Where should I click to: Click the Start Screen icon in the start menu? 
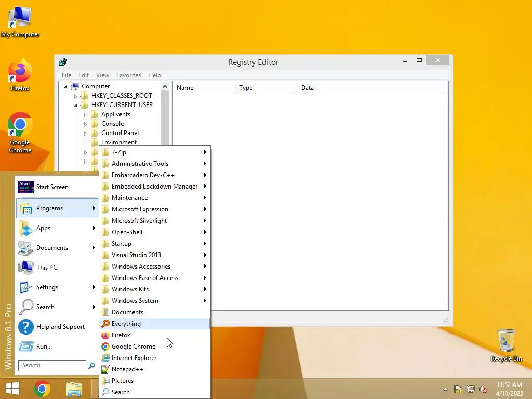[x=26, y=187]
